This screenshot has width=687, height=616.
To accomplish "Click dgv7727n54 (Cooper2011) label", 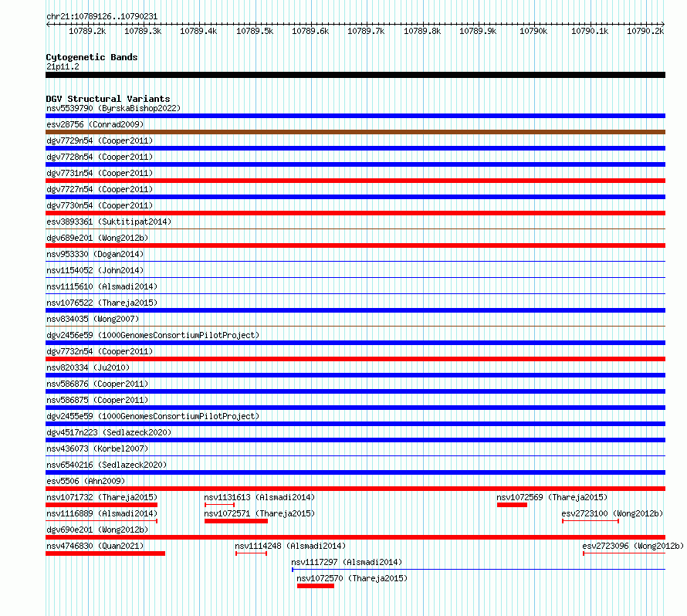I will click(x=100, y=189).
